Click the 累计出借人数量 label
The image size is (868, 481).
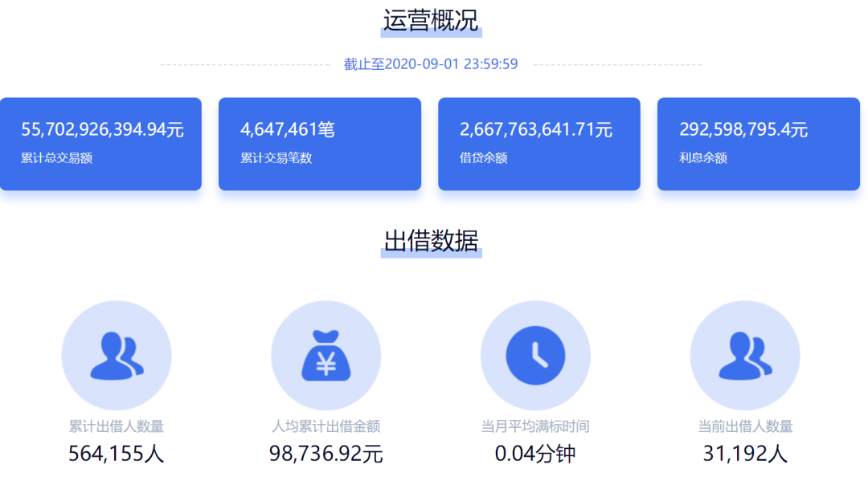[117, 426]
